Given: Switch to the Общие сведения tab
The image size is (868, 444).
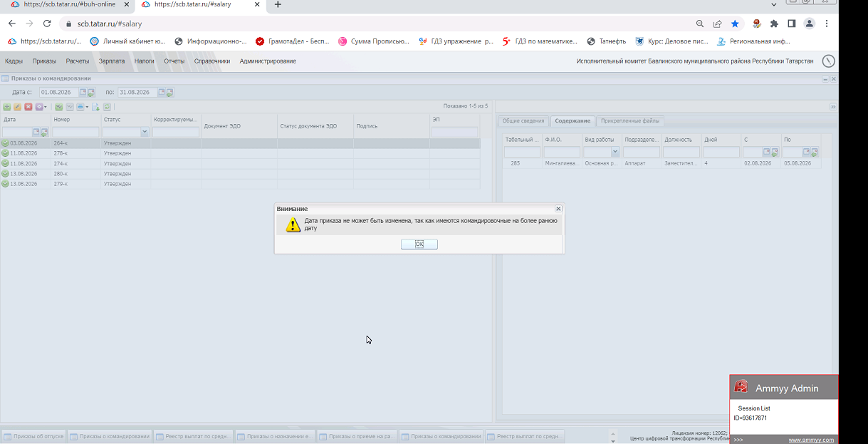Looking at the screenshot, I should [x=523, y=121].
